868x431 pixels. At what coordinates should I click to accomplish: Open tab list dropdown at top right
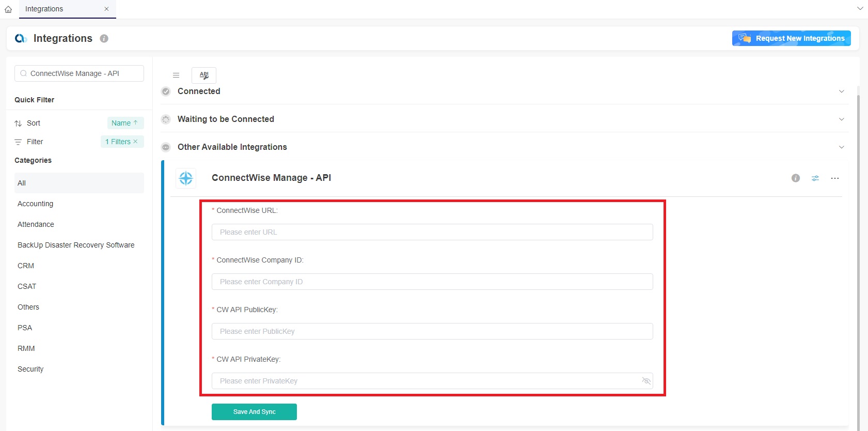coord(860,9)
